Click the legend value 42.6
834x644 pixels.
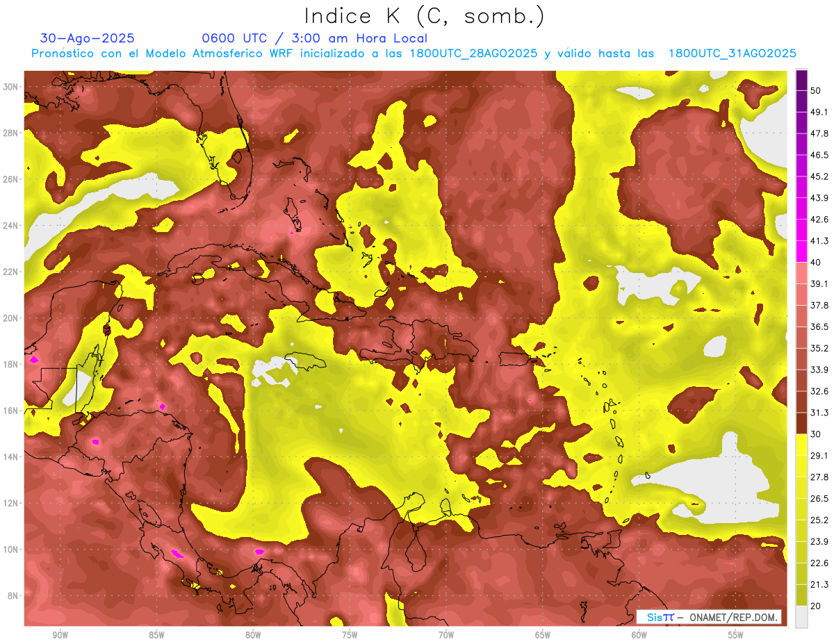(819, 220)
